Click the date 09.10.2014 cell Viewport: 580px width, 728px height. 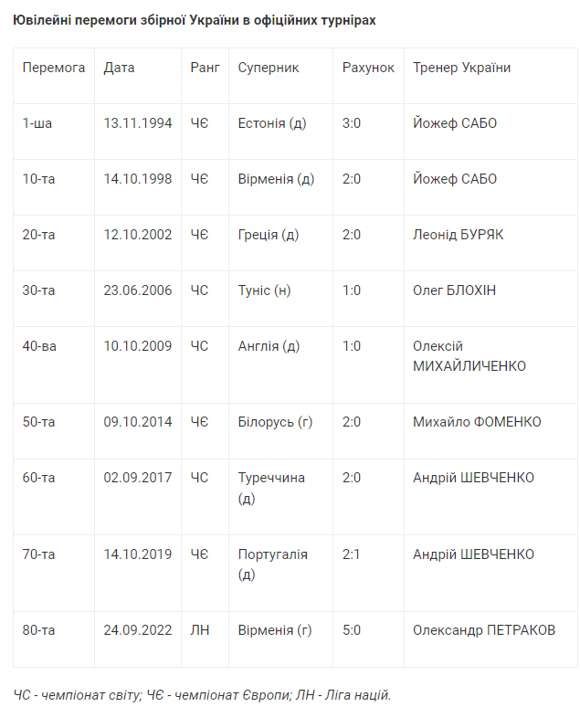point(138,422)
